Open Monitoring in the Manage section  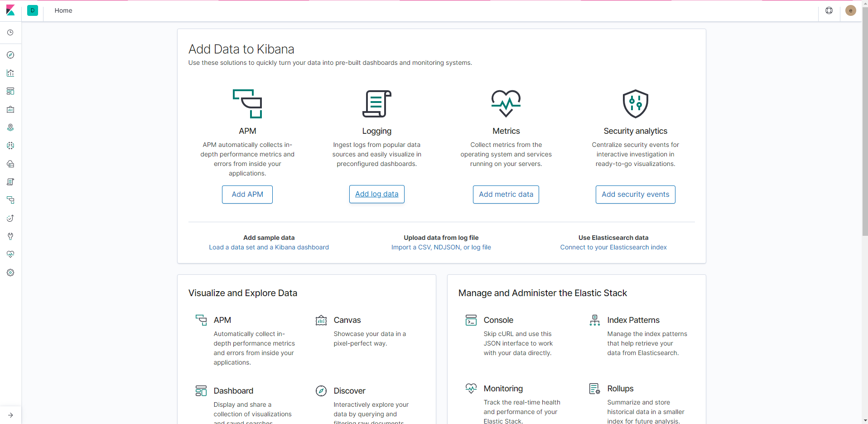point(503,389)
